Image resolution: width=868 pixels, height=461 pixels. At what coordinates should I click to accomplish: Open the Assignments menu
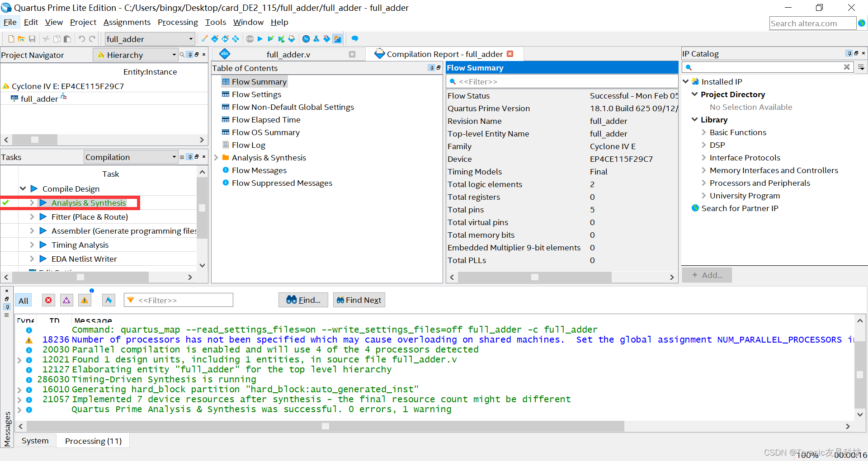click(x=127, y=22)
